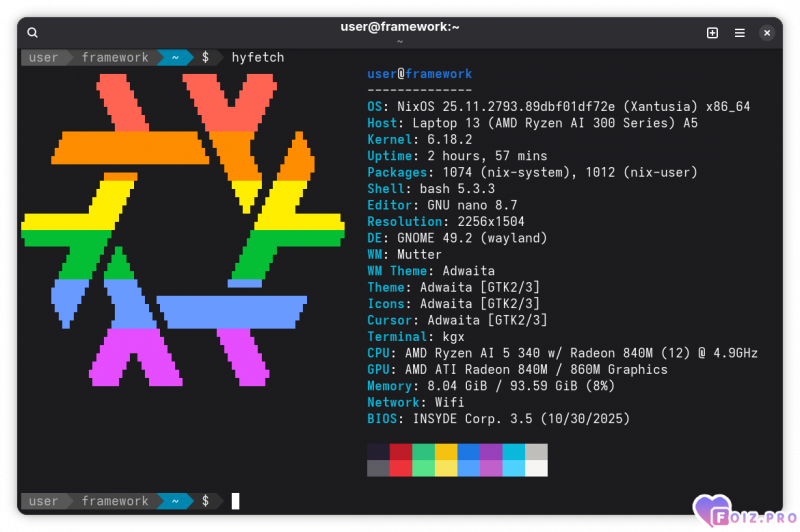The image size is (800, 532).
Task: Click the white swatch in the bottom palette row
Action: (x=536, y=468)
